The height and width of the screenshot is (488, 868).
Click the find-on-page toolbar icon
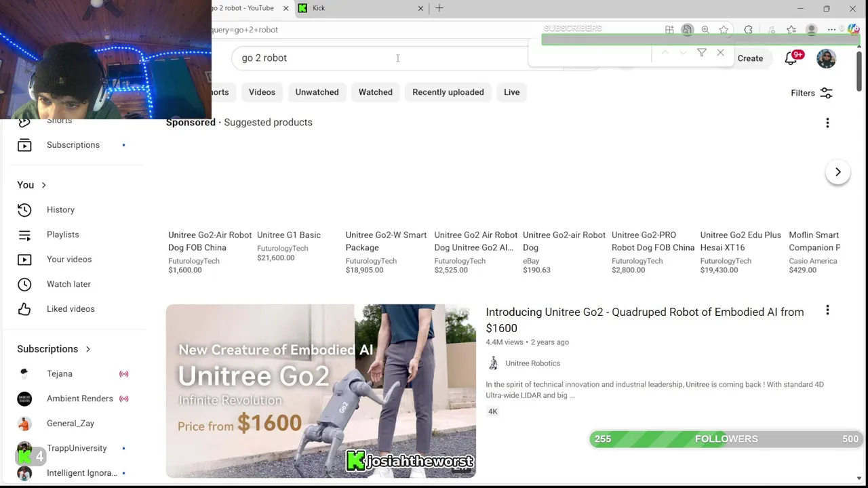coord(687,30)
